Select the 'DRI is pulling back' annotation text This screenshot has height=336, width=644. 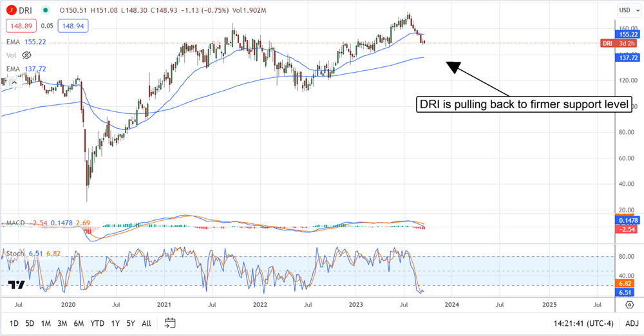click(526, 105)
